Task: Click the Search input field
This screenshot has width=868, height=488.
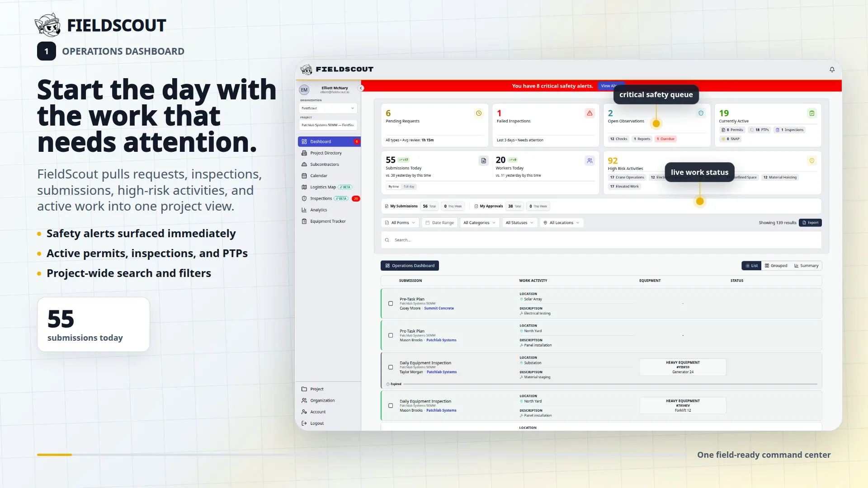Action: [x=601, y=240]
